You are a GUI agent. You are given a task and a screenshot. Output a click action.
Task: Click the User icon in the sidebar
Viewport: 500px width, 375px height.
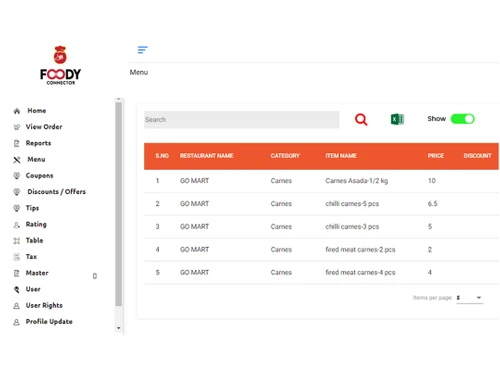[x=17, y=289]
